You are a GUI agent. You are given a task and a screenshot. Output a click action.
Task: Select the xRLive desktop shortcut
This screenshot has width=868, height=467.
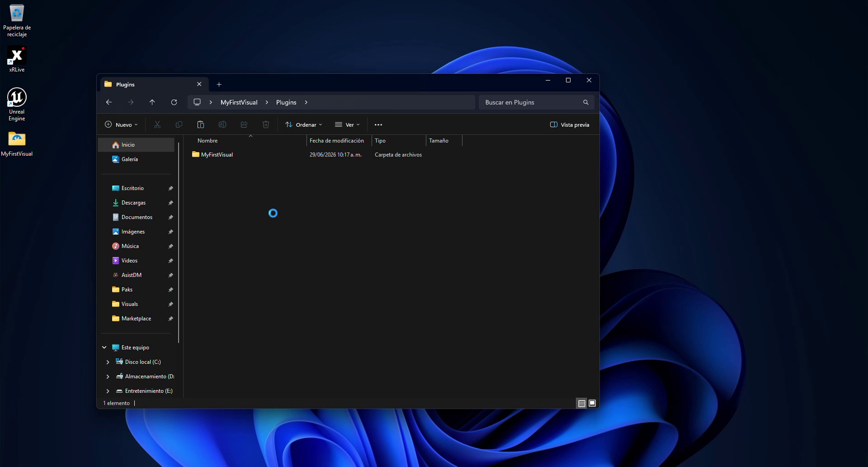tap(17, 59)
